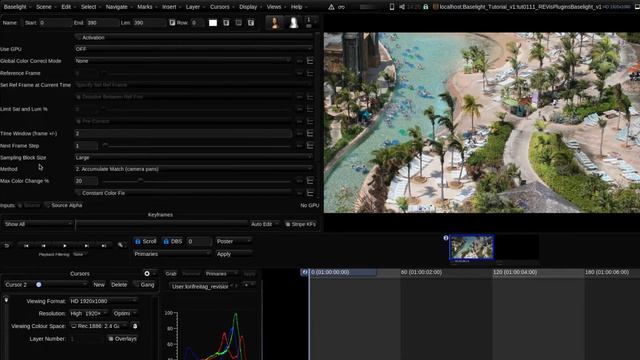Click the lock icon in top bar
Image resolution: width=640 pixels, height=360 pixels.
coord(425,7)
